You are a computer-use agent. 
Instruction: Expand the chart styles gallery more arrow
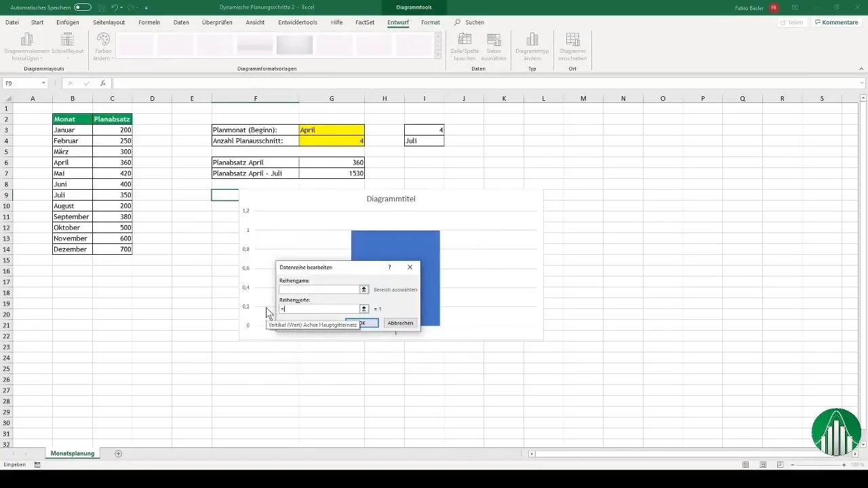(x=438, y=54)
